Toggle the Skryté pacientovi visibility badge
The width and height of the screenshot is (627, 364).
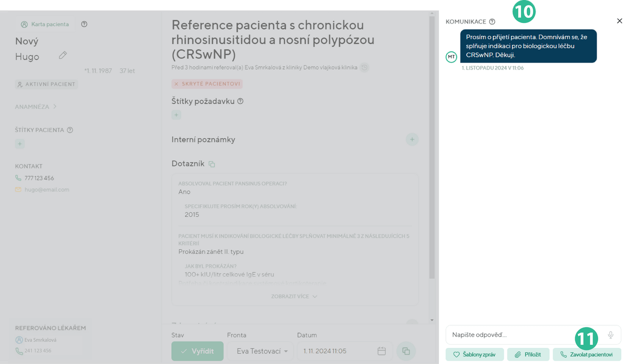(x=207, y=84)
